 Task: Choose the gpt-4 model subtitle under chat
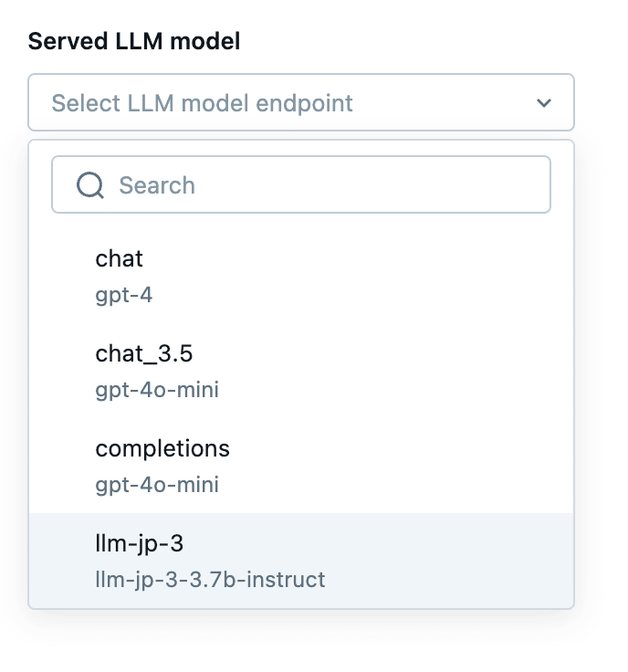123,295
